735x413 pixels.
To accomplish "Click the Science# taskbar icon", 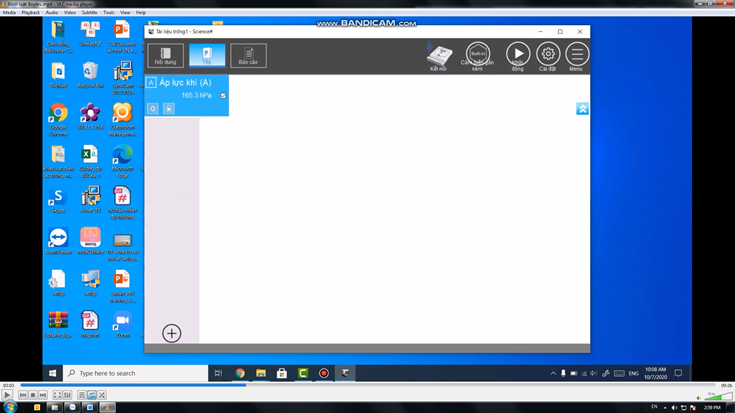I will (x=345, y=373).
